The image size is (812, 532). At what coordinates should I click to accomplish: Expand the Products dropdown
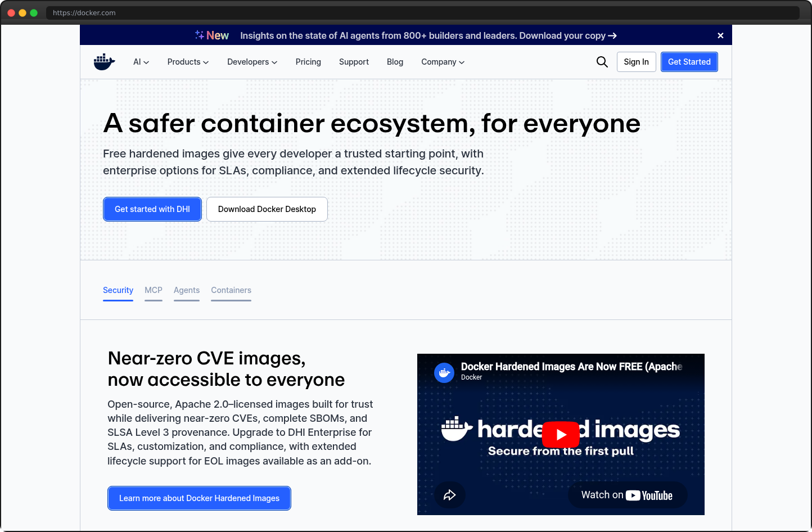(187, 62)
